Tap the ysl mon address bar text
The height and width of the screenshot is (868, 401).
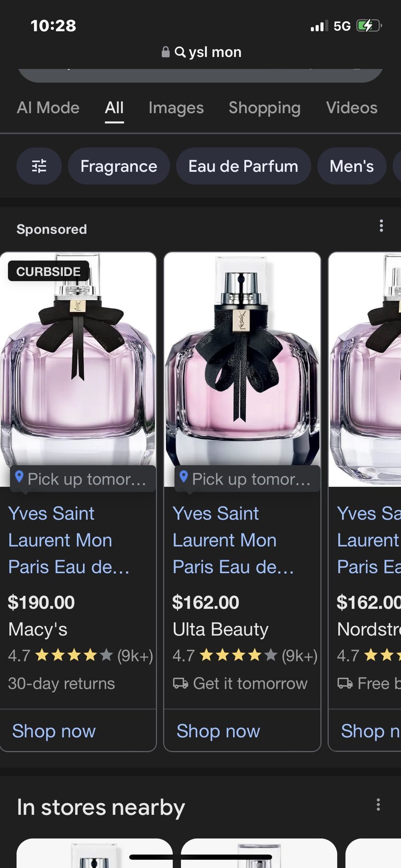point(215,52)
